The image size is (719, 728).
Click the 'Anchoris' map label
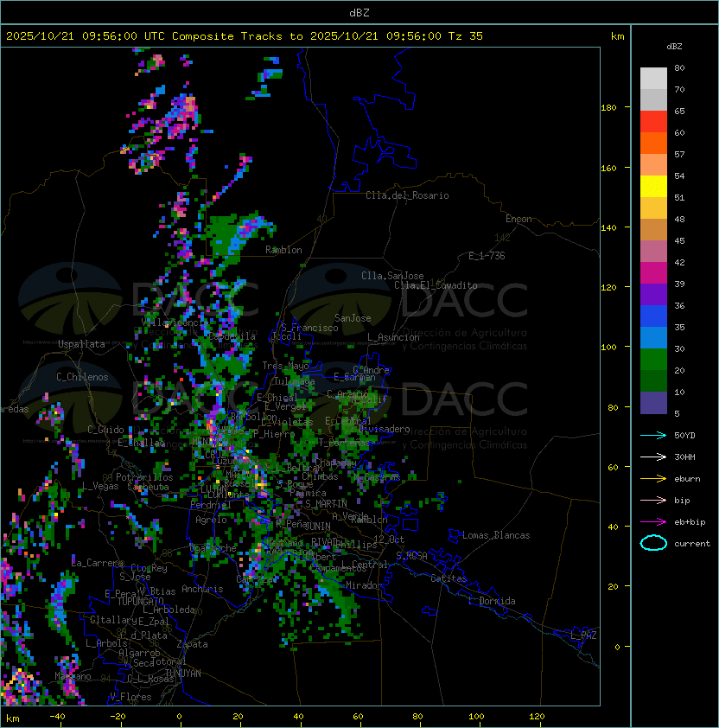pyautogui.click(x=202, y=589)
